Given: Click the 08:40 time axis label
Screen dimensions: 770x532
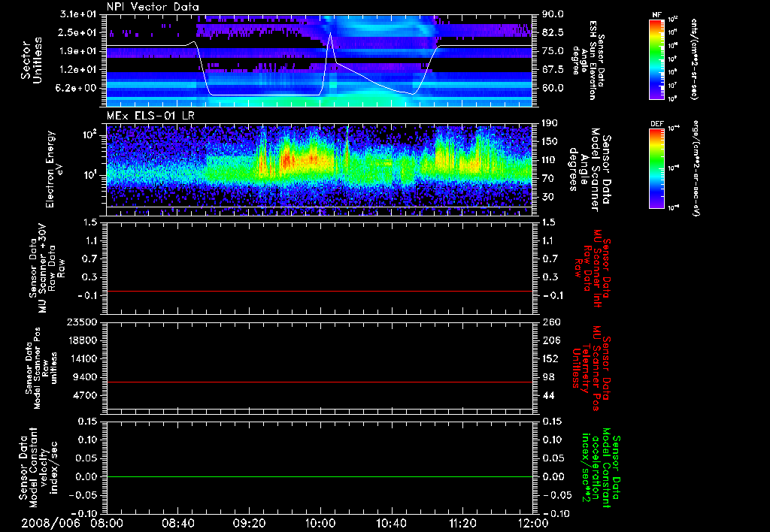Looking at the screenshot, I should pos(178,522).
